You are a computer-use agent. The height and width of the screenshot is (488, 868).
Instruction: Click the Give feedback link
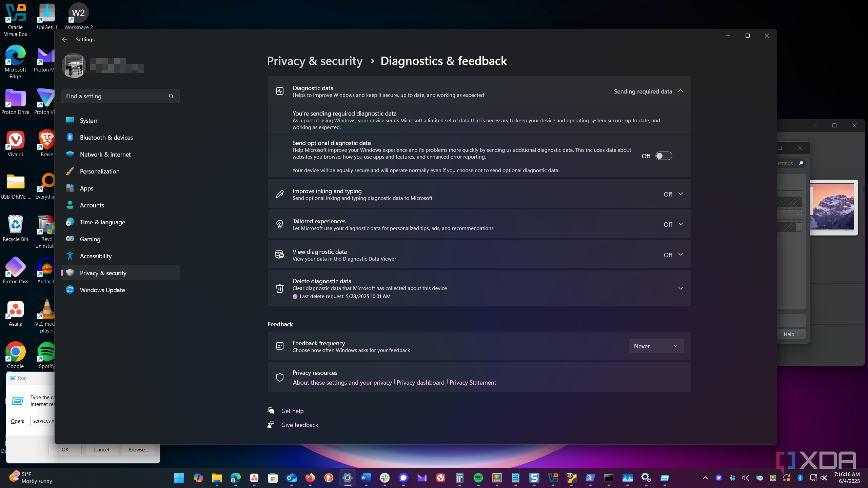point(299,425)
